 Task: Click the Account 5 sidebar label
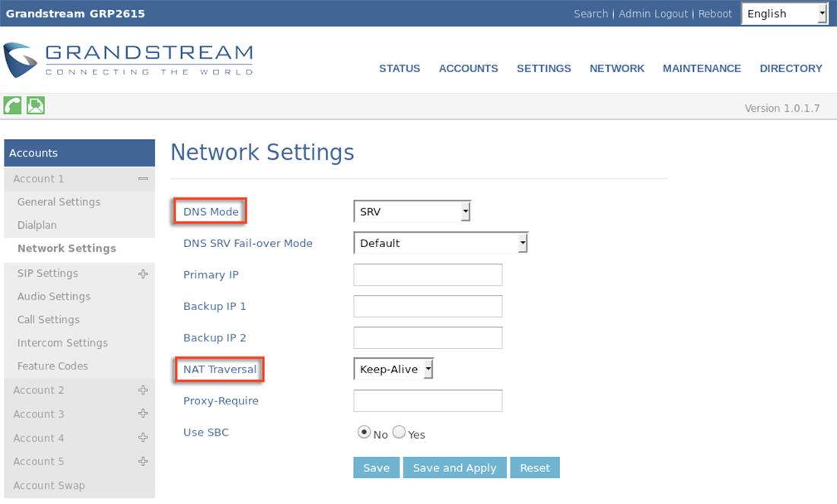(x=39, y=461)
